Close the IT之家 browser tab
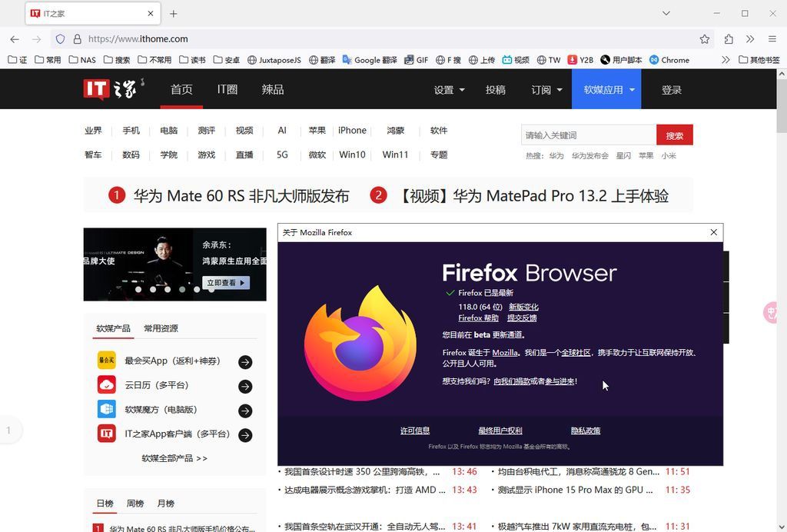Viewport: 787px width, 532px height. [151, 14]
